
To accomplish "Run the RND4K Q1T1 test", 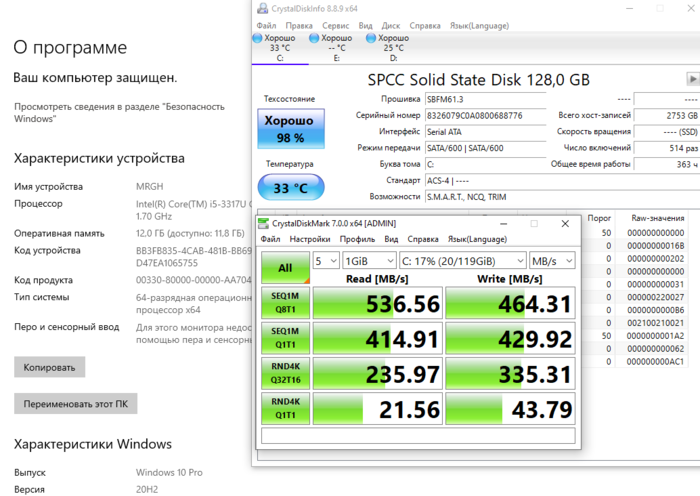I will click(x=285, y=408).
